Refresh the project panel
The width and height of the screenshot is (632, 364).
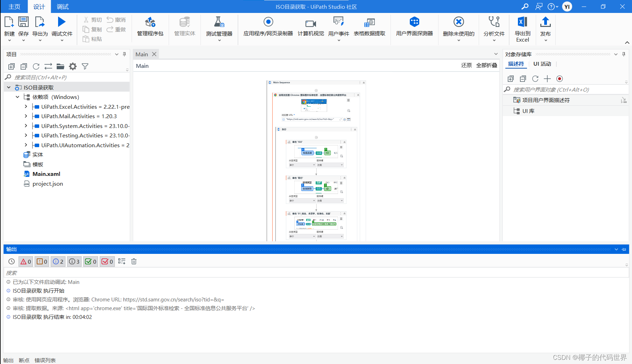coord(36,66)
